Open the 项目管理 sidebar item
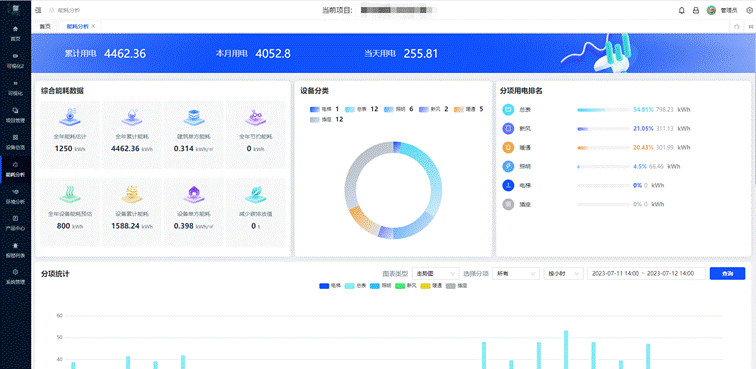The height and width of the screenshot is (369, 756). pyautogui.click(x=15, y=115)
